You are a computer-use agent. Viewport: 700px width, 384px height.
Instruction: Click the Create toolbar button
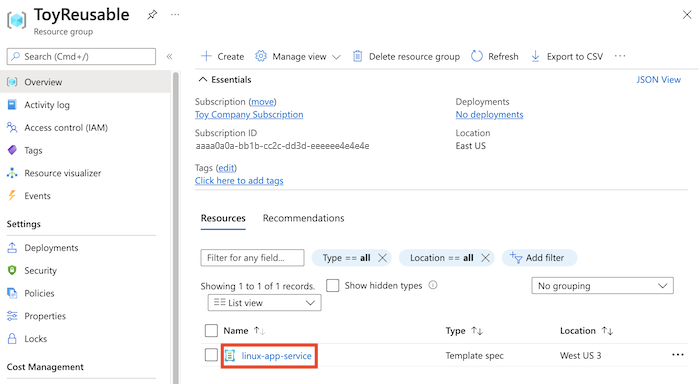click(x=222, y=56)
